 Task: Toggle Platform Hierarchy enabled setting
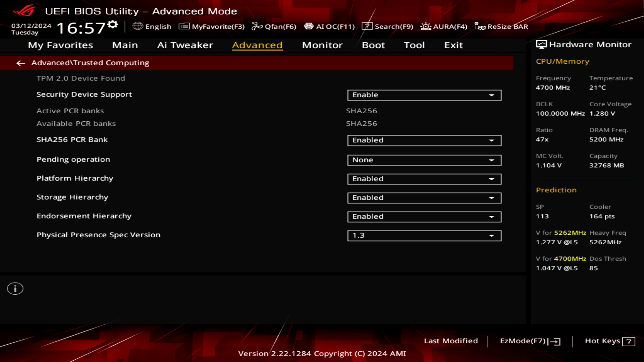(423, 179)
